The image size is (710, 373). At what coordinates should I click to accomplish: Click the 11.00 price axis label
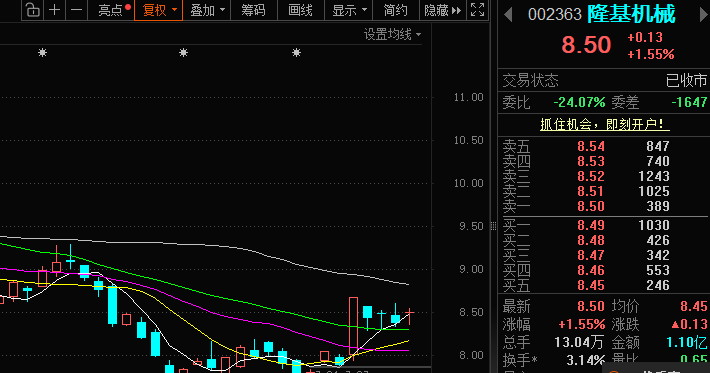469,97
